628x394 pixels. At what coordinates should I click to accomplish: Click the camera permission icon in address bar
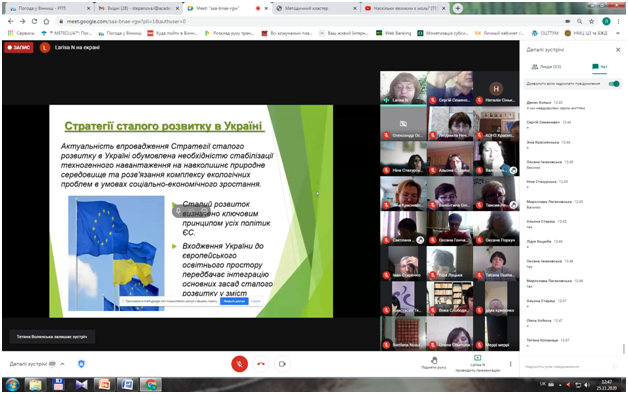point(568,21)
